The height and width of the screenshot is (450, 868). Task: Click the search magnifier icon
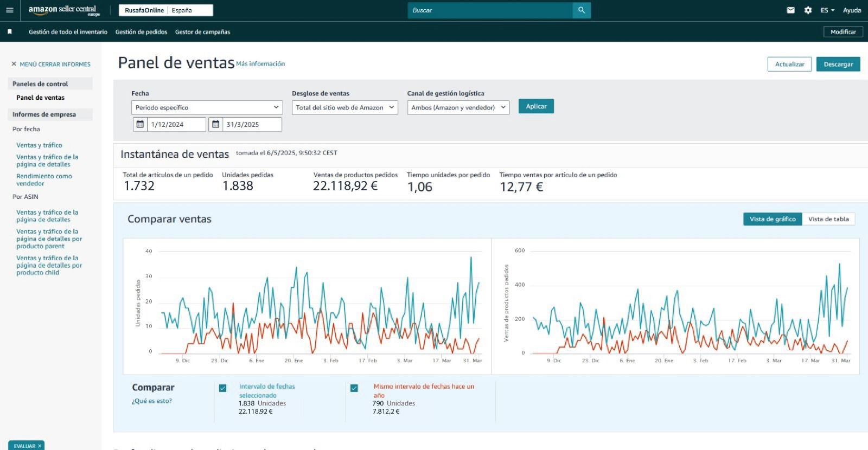(582, 10)
